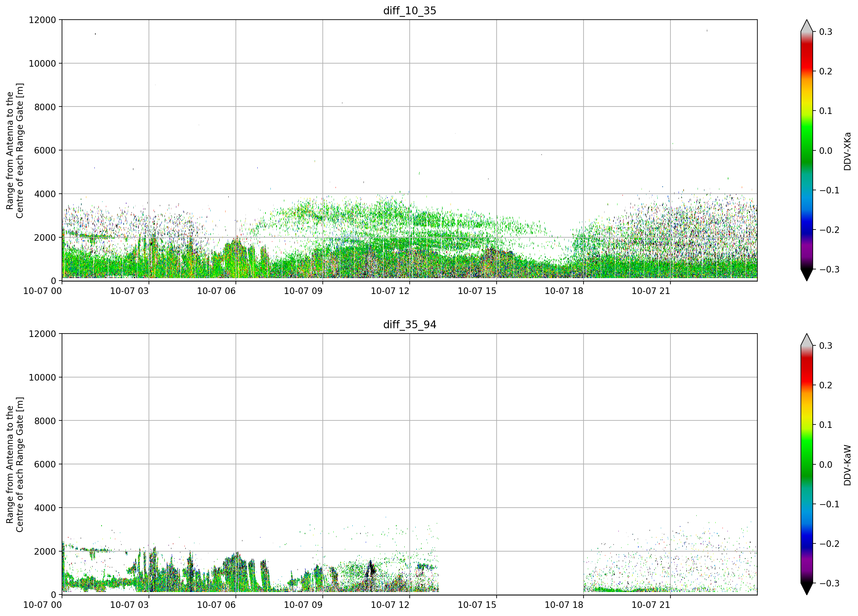
Task: Click the black lower extend arrow of DDV-XKa colorbar
Action: point(807,275)
